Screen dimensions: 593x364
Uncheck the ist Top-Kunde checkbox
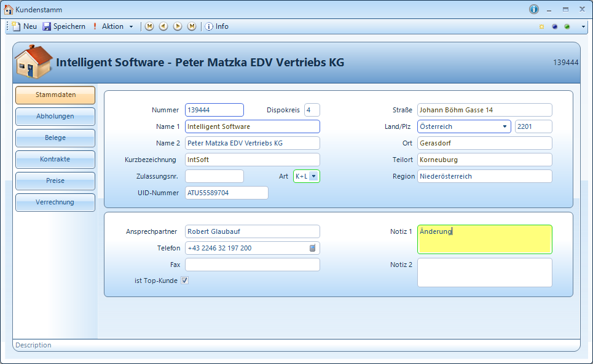184,280
